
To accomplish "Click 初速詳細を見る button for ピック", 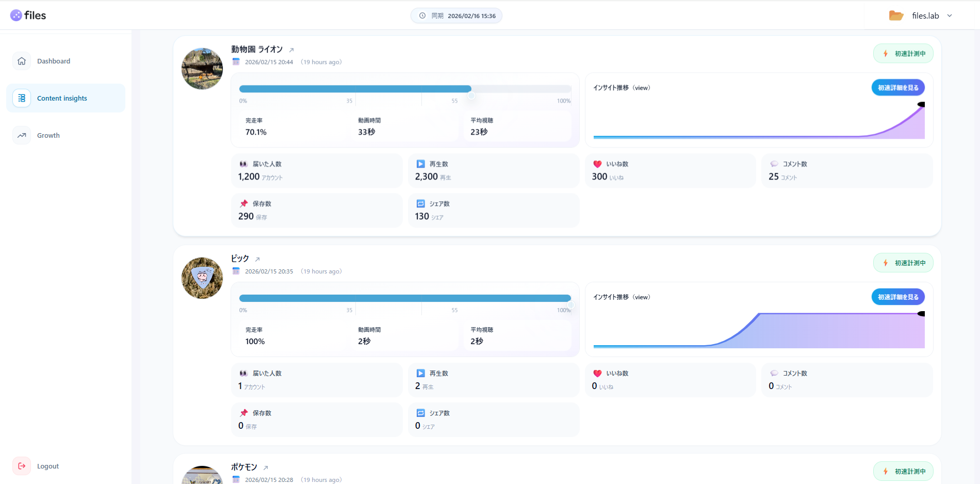I will coord(897,297).
